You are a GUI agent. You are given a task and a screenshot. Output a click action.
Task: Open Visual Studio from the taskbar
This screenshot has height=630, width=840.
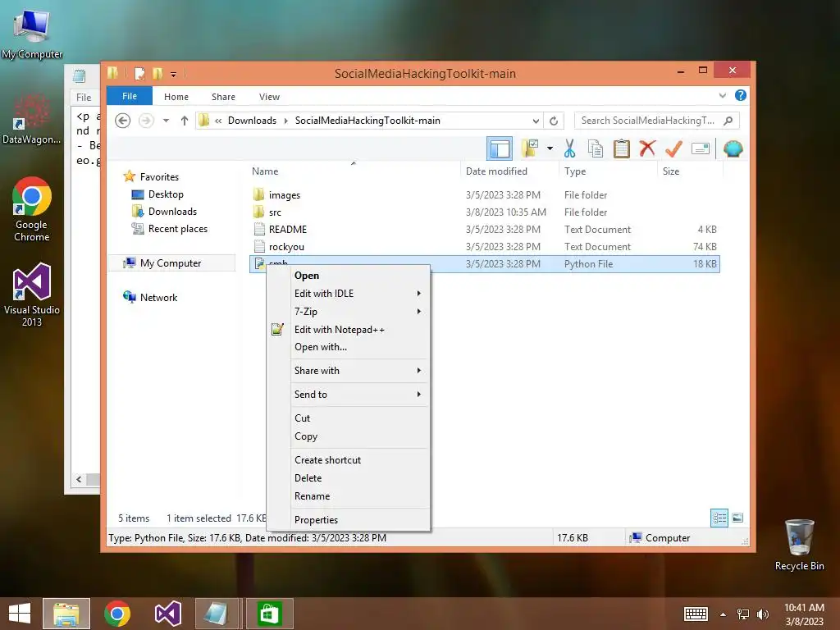(167, 614)
